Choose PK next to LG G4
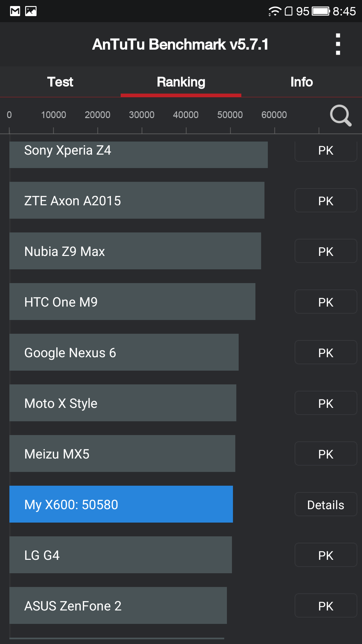 (326, 555)
